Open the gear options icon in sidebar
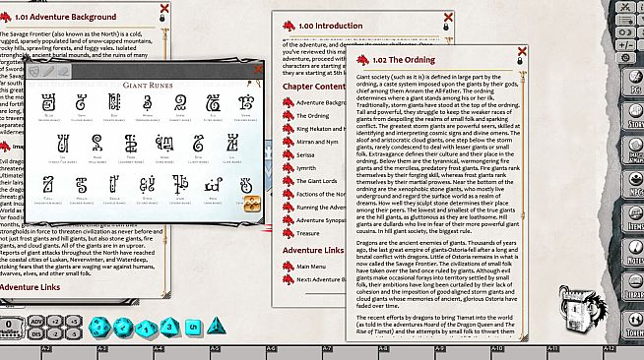This screenshot has width=644, height=360. (625, 58)
